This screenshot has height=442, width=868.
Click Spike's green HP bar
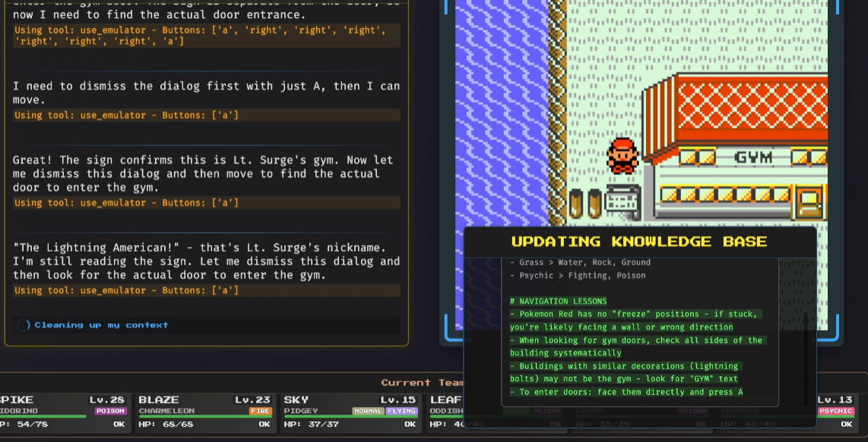click(43, 417)
